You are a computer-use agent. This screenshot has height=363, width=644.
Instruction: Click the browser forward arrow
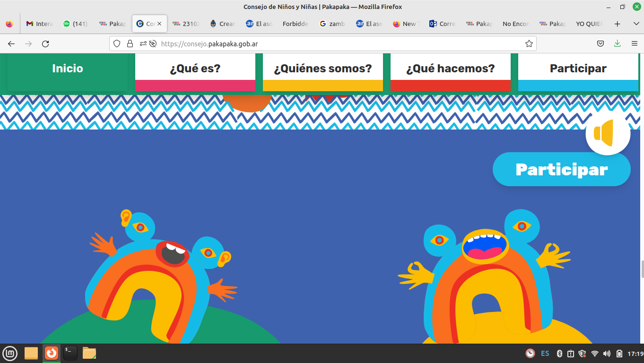28,43
